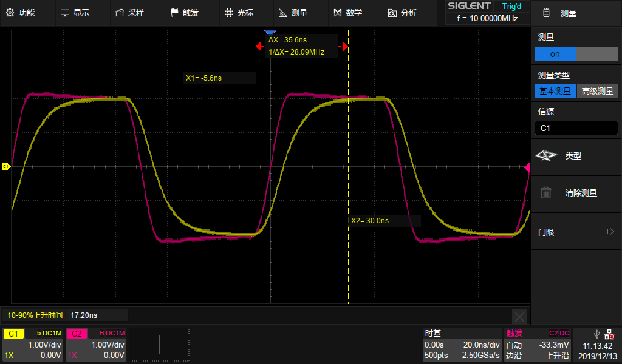This screenshot has height=364, width=622.
Task: Click the 11:13:42 clock display
Action: tap(598, 346)
